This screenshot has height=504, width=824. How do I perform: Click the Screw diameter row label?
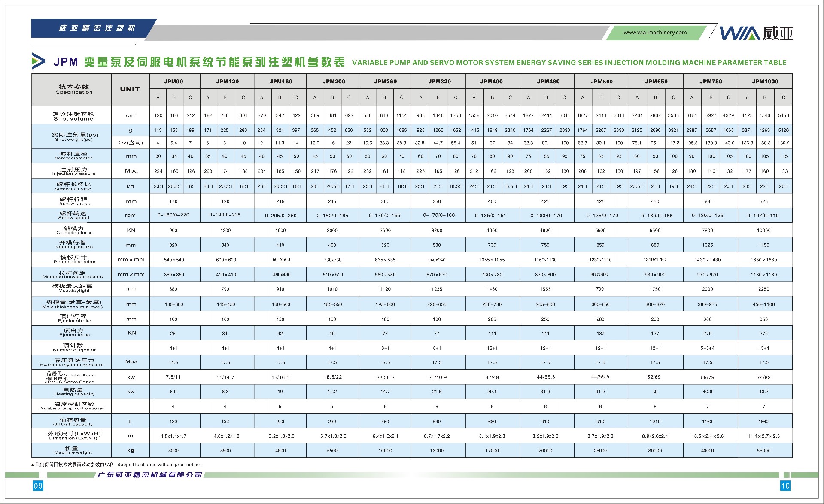click(x=73, y=155)
